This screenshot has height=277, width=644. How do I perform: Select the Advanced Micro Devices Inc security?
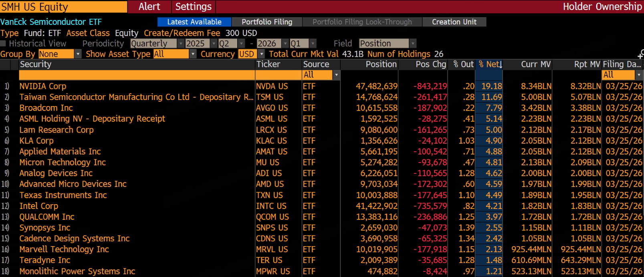point(73,184)
